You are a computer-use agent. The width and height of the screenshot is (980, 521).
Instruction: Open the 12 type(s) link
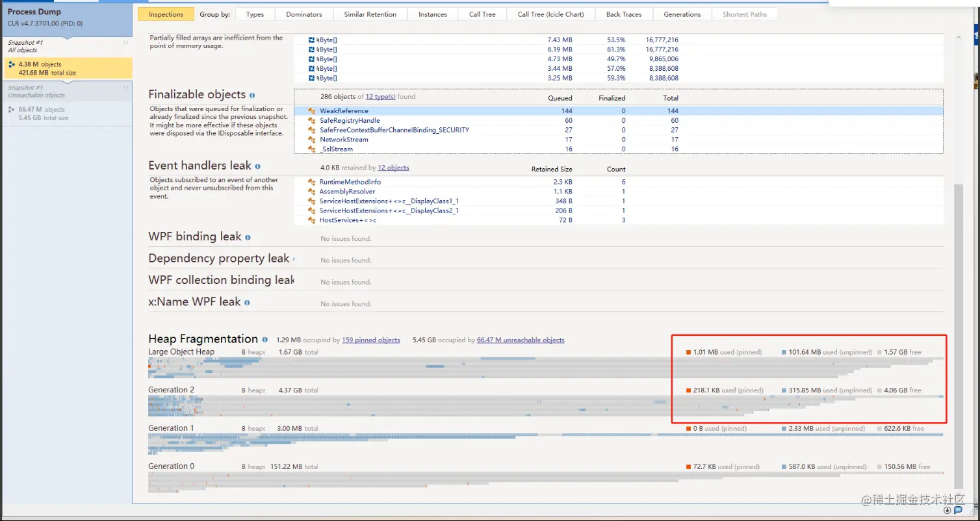point(381,97)
